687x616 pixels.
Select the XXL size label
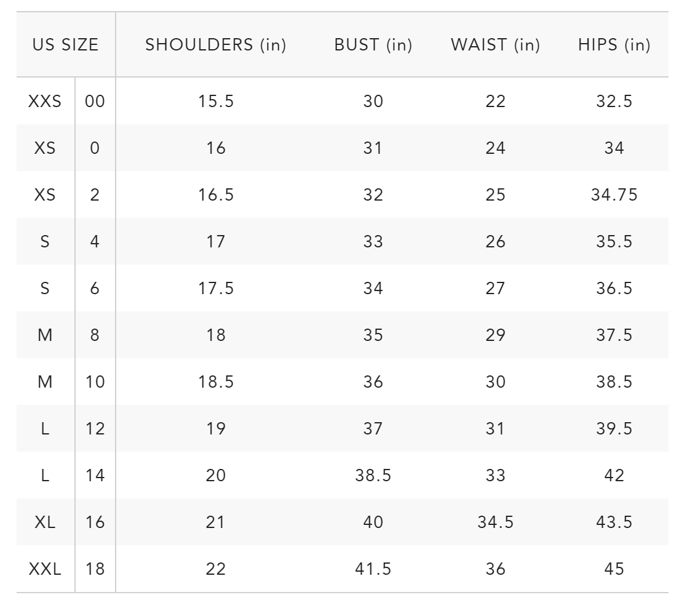(45, 569)
